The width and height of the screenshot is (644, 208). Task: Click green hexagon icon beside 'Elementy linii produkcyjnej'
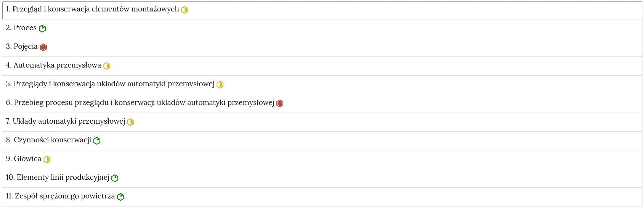[115, 178]
